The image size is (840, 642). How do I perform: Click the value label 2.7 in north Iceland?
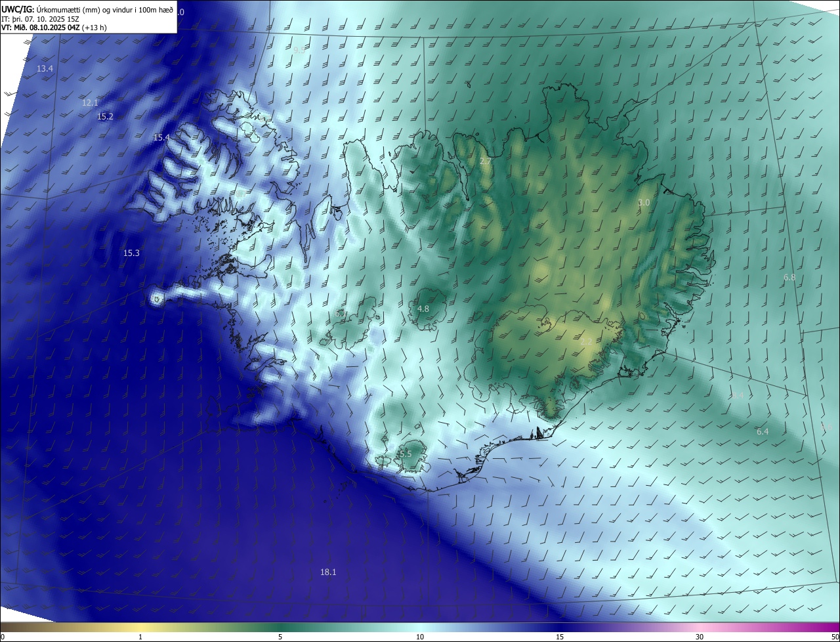[x=486, y=161]
